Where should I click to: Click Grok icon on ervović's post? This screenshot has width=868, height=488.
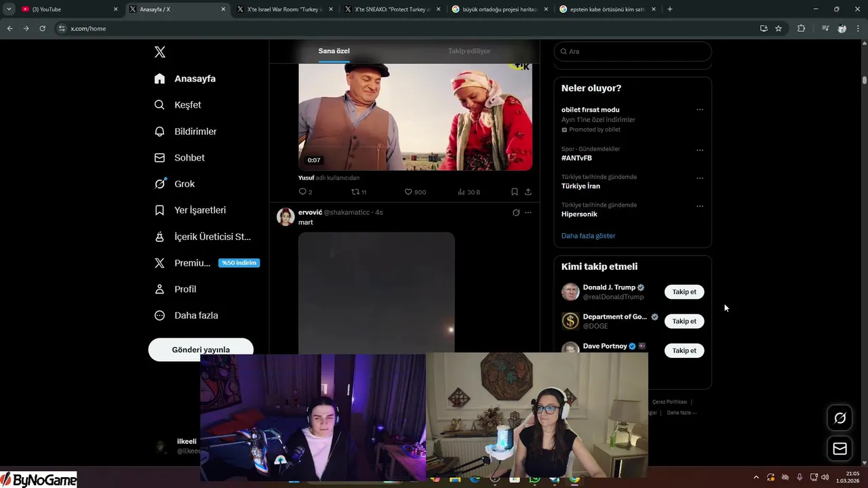516,212
